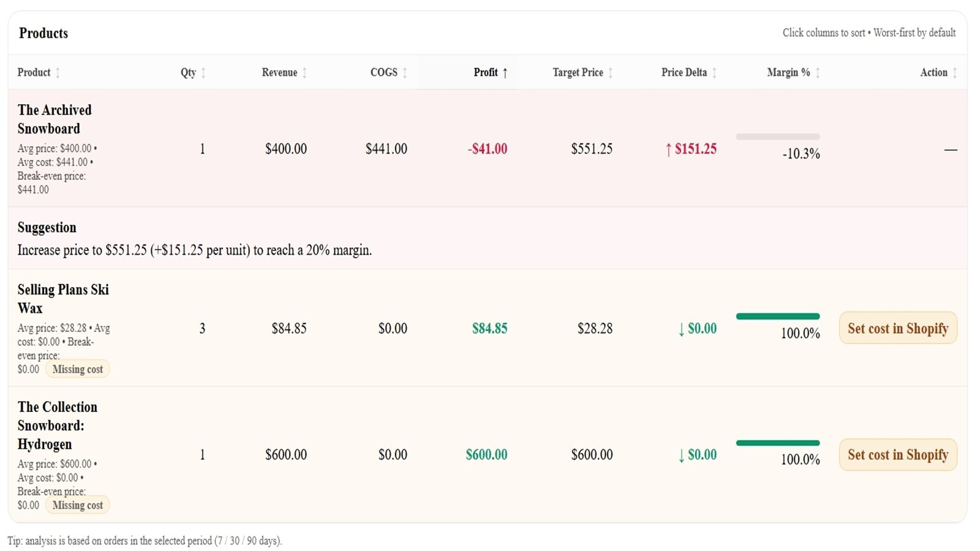Click the sort arrows next to Qty column
This screenshot has width=980, height=551.
[203, 72]
